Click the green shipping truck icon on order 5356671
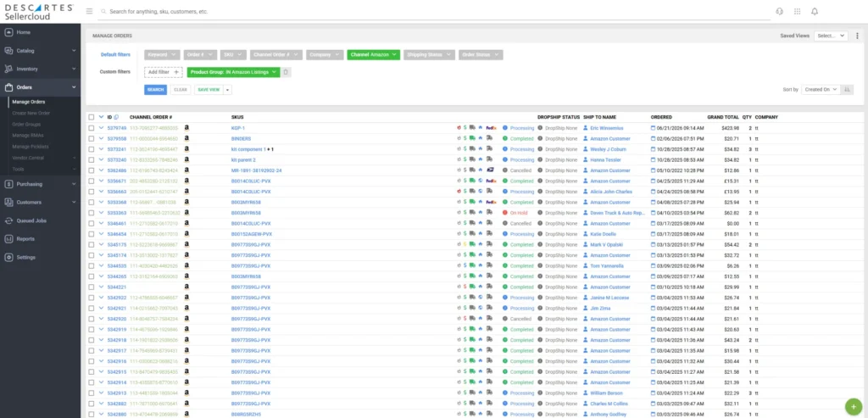 coord(472,181)
